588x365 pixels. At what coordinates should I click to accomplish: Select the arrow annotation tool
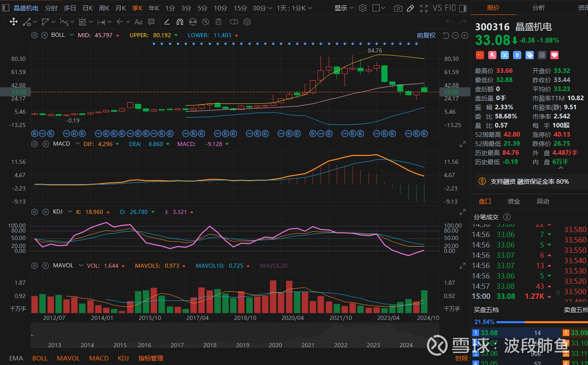(x=120, y=22)
